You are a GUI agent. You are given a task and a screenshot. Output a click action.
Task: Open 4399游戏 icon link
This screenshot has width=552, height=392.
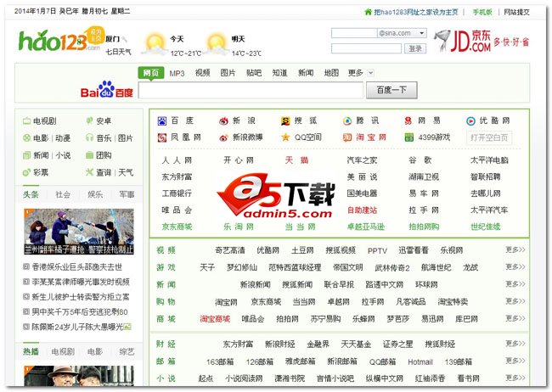click(x=408, y=137)
